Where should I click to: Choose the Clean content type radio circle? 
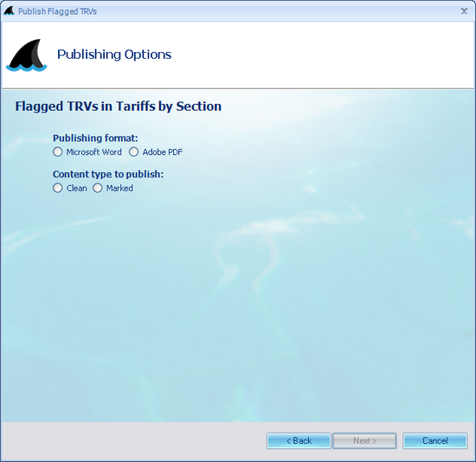pyautogui.click(x=58, y=188)
